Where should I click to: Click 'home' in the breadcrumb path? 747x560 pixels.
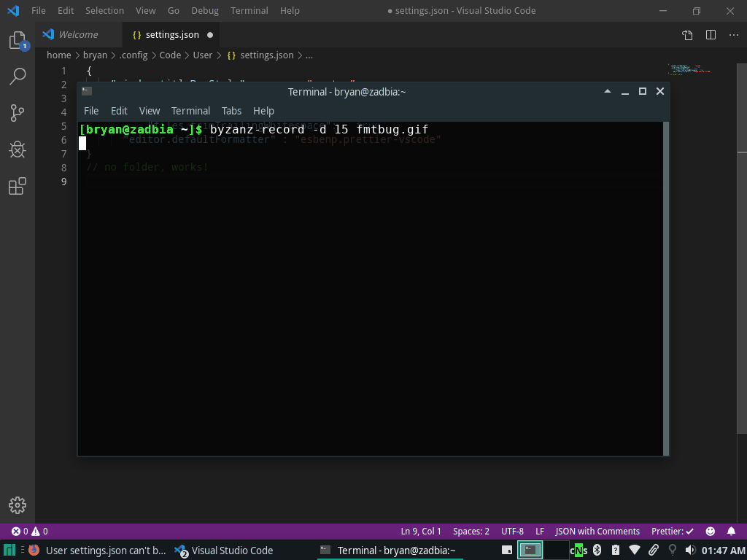tap(58, 55)
